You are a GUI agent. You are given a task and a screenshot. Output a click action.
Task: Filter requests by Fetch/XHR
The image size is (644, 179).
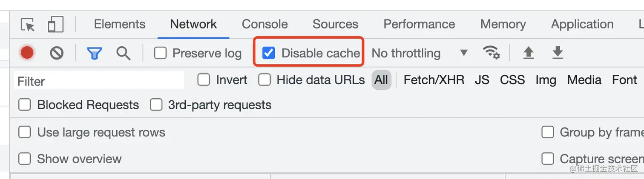pos(434,80)
